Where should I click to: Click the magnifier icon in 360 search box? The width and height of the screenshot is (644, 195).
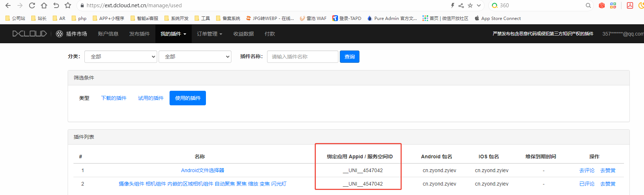coord(588,5)
